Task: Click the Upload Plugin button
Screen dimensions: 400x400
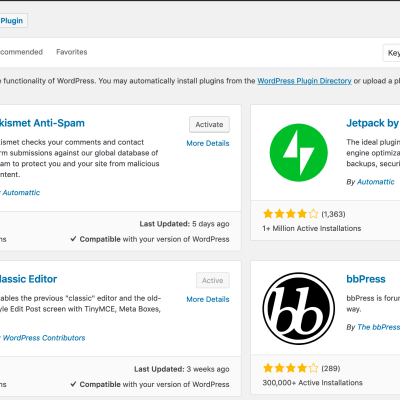Action: (x=13, y=21)
